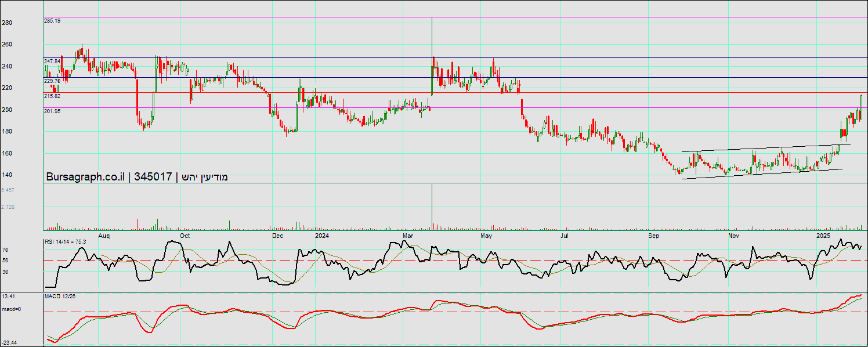
Task: Click the Sep month label on time axis
Action: point(654,236)
